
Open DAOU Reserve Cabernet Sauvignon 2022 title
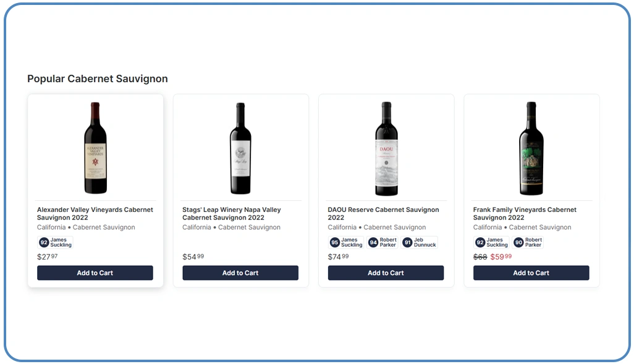[383, 214]
